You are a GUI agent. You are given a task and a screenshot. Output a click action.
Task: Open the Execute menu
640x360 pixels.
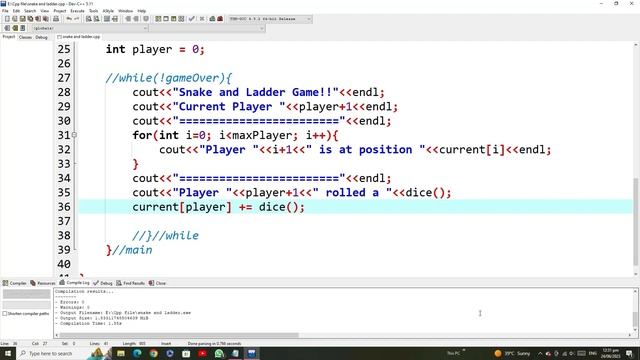pyautogui.click(x=77, y=11)
